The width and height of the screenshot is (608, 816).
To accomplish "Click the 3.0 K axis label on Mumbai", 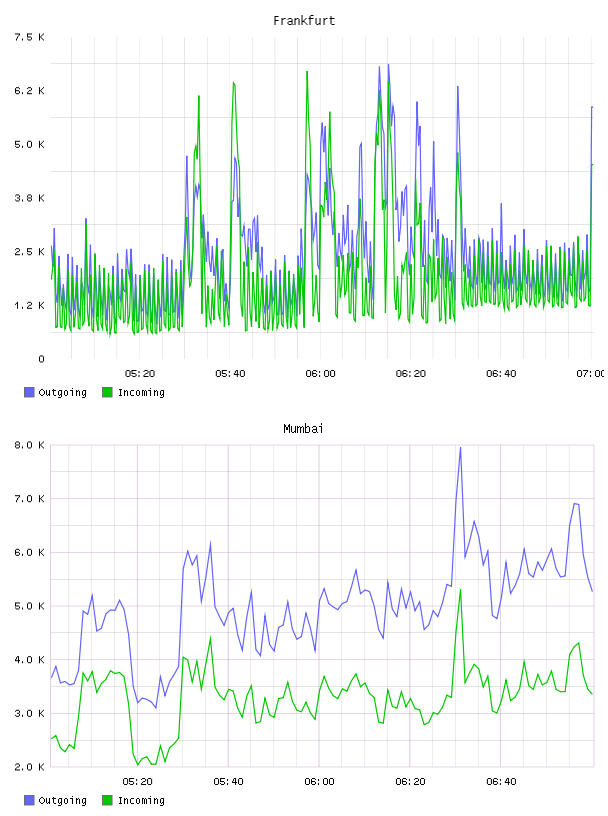I will (x=29, y=713).
